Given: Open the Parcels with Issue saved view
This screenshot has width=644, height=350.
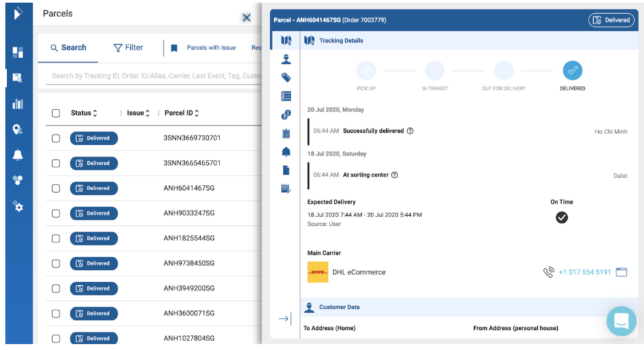Looking at the screenshot, I should click(x=211, y=48).
